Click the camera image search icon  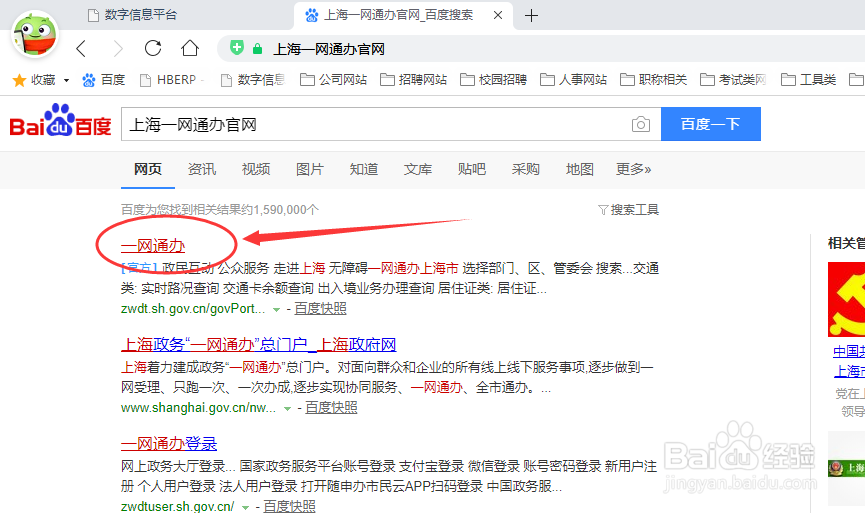click(640, 124)
